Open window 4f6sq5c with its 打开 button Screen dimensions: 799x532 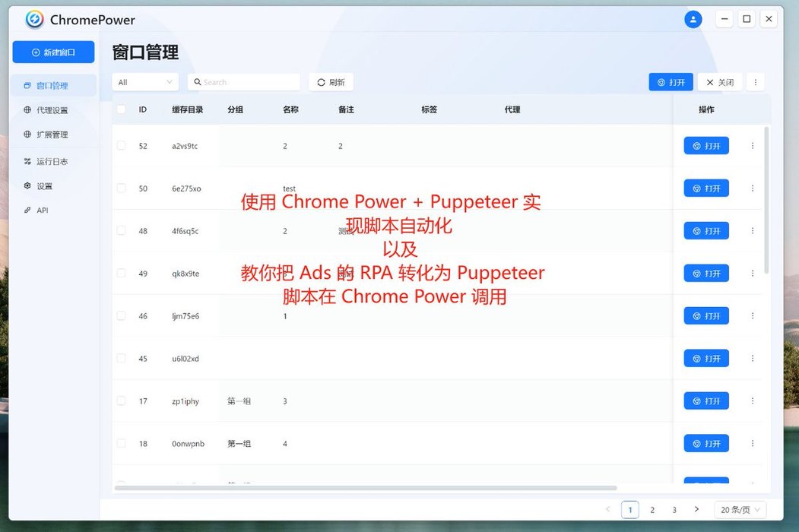(x=706, y=231)
